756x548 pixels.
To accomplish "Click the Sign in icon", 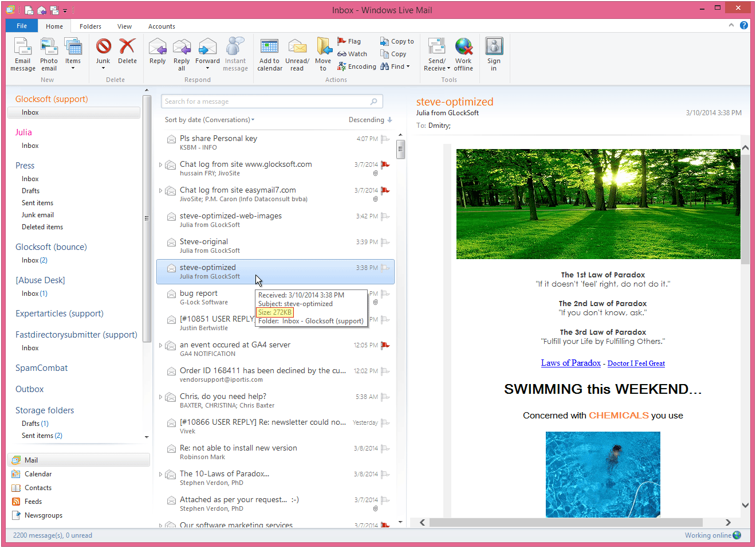I will [x=494, y=46].
